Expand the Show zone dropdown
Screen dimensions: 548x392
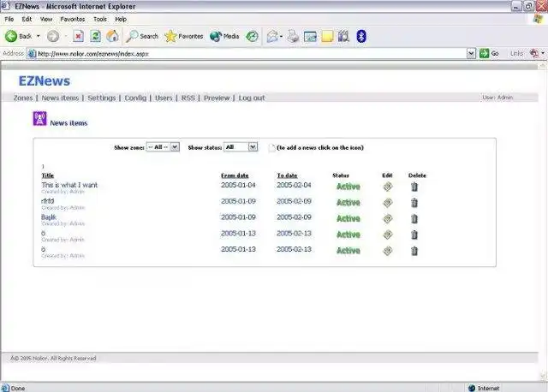pyautogui.click(x=163, y=147)
